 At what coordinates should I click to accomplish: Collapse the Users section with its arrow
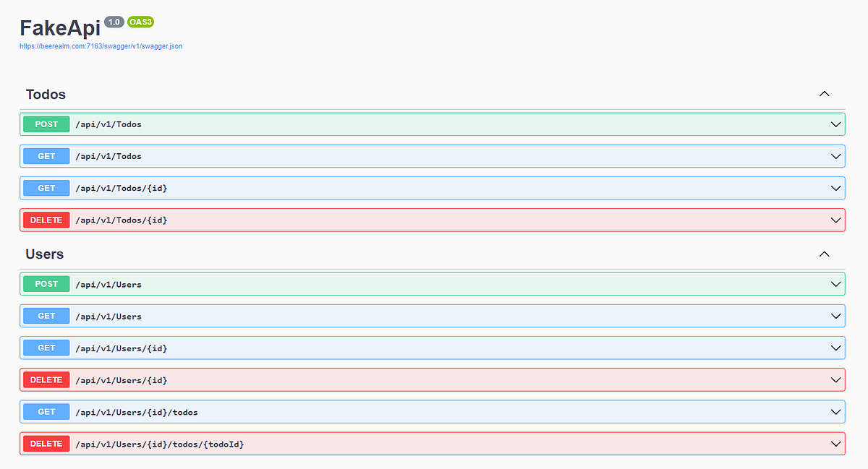pos(824,254)
